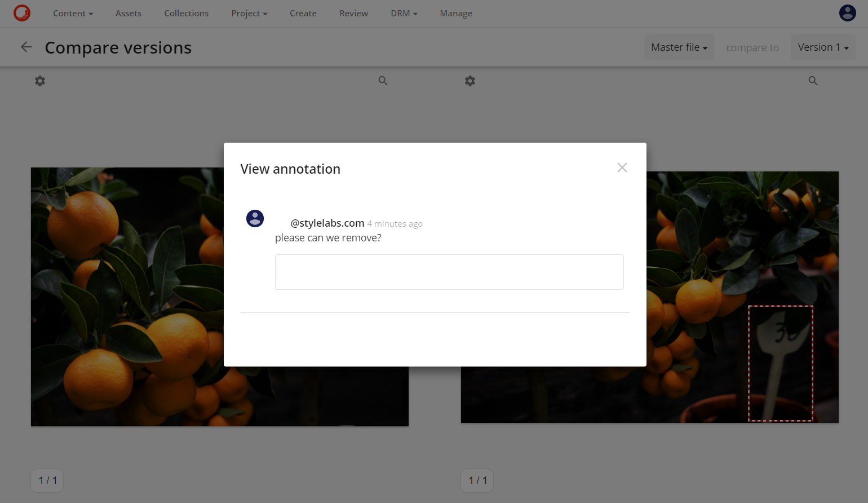
Task: Open the Master file dropdown
Action: 679,47
